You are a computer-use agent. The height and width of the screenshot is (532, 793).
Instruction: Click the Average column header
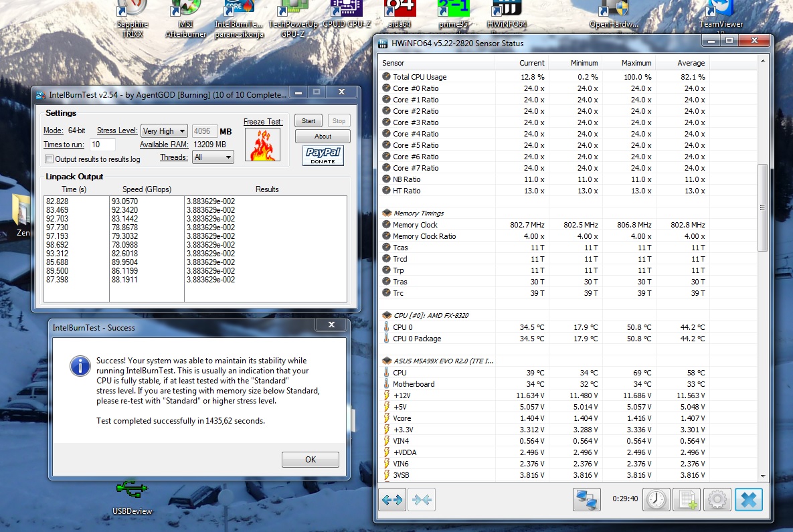[x=682, y=63]
